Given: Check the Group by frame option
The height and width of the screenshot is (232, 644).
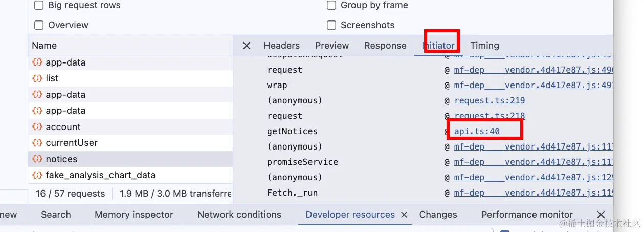Looking at the screenshot, I should pos(331,6).
